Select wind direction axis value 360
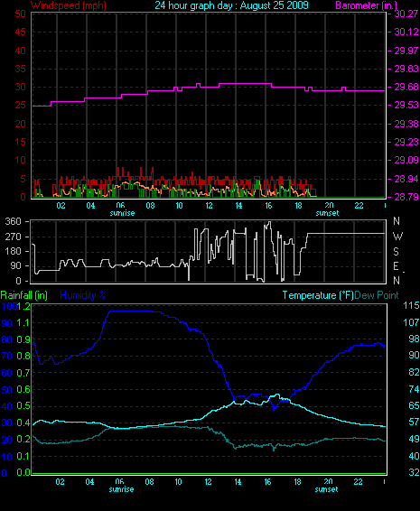Screen dimensions: 420x511 14,221
